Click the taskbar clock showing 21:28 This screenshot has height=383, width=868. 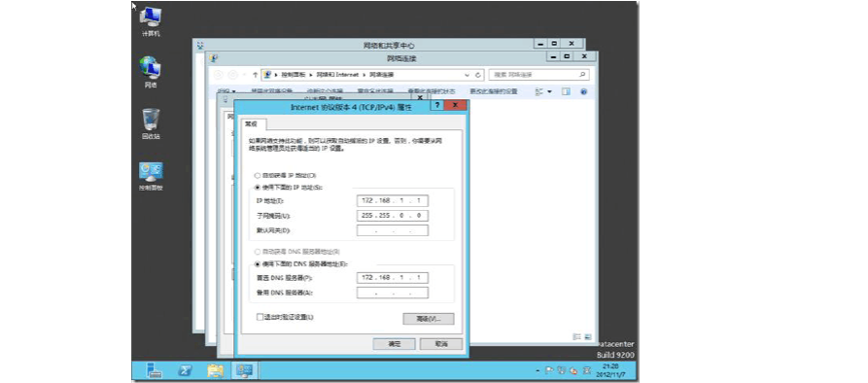[610, 370]
